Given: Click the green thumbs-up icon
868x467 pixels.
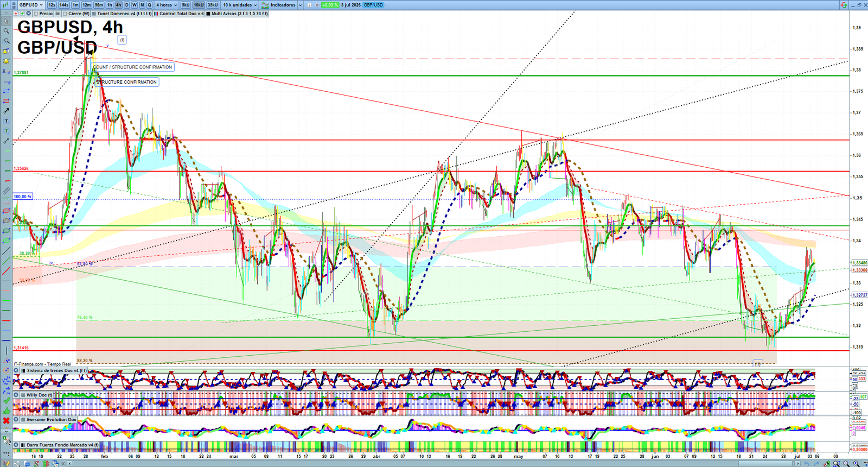Looking at the screenshot, I should 7,411.
